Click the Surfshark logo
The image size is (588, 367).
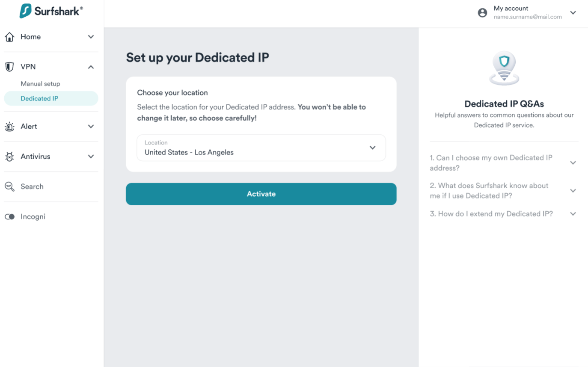pos(51,11)
